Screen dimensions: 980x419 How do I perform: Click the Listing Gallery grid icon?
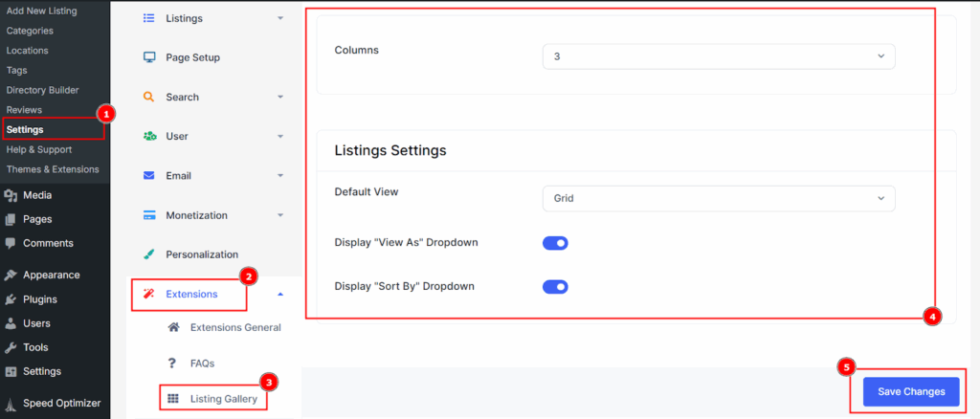click(x=173, y=398)
